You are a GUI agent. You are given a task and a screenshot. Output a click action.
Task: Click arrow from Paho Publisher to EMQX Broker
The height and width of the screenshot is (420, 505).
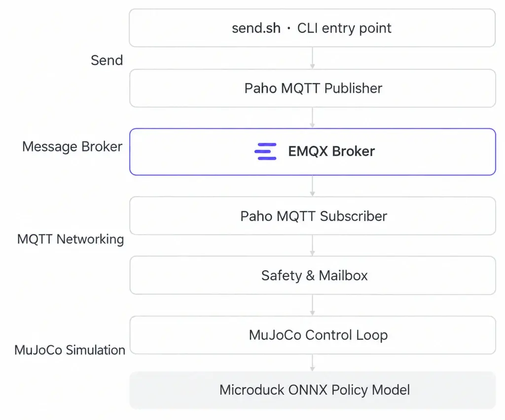point(312,118)
